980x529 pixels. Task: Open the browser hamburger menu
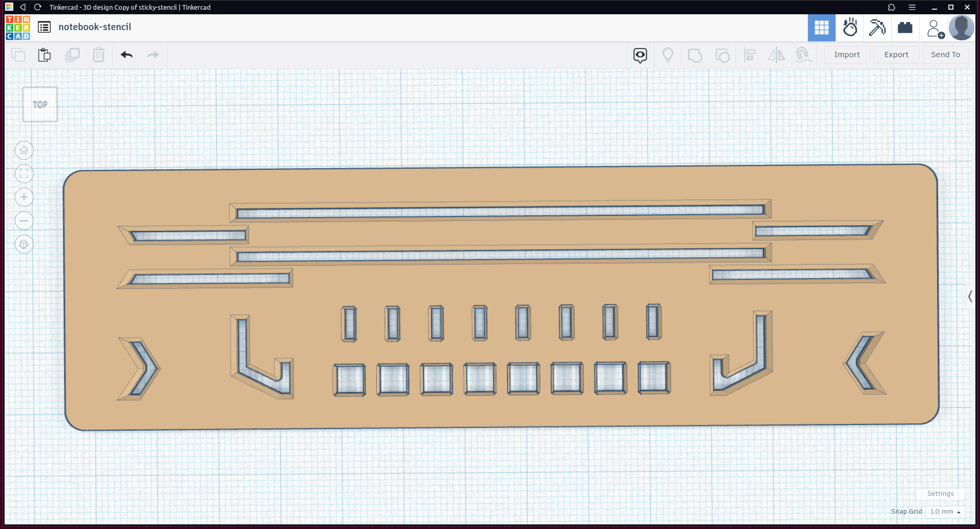pos(912,7)
